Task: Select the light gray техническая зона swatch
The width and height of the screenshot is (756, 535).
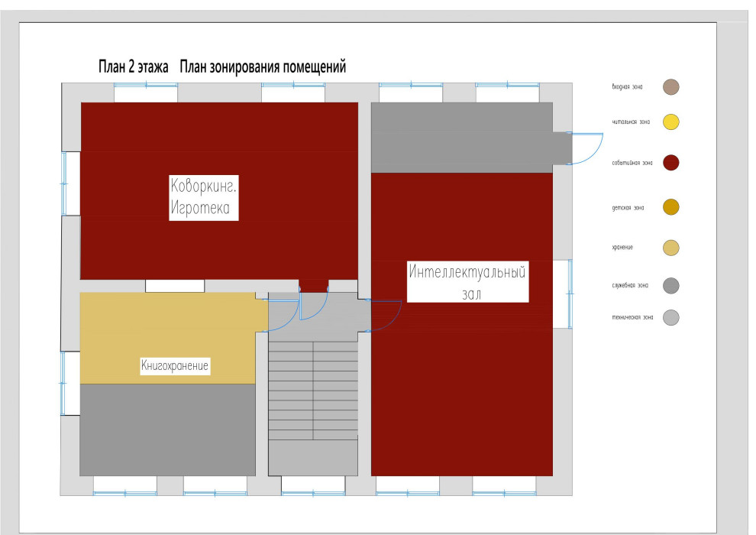Action: pos(670,317)
